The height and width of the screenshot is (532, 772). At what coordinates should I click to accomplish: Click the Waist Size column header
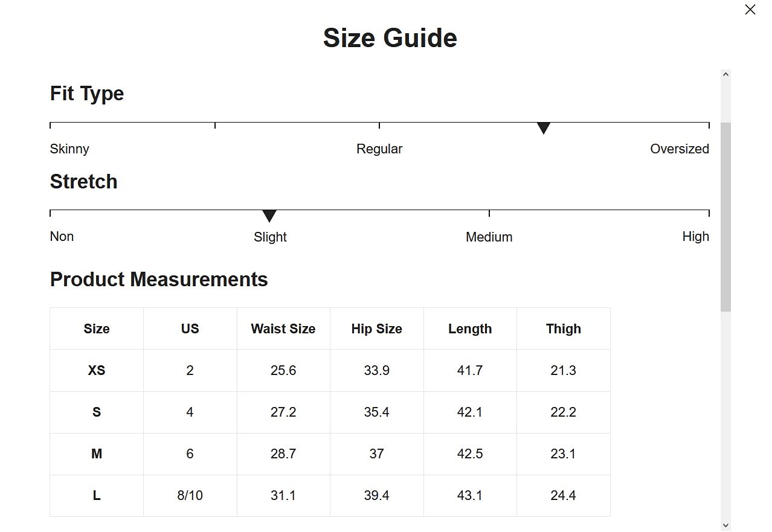283,329
